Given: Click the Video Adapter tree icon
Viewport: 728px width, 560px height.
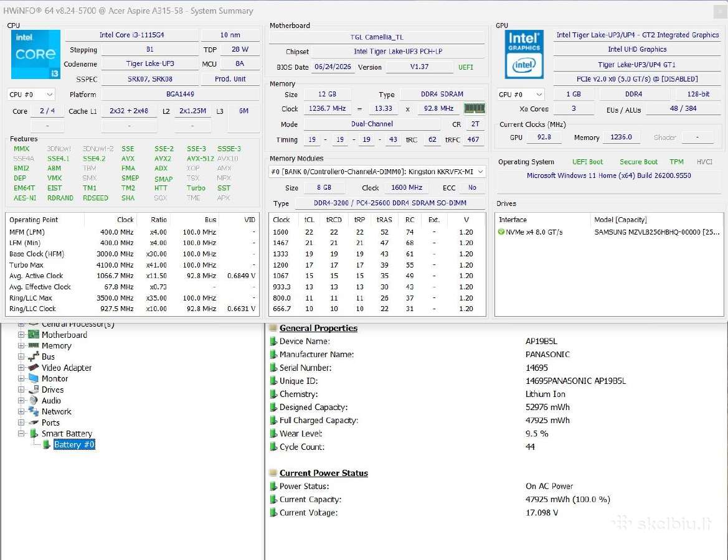Looking at the screenshot, I should pyautogui.click(x=34, y=368).
